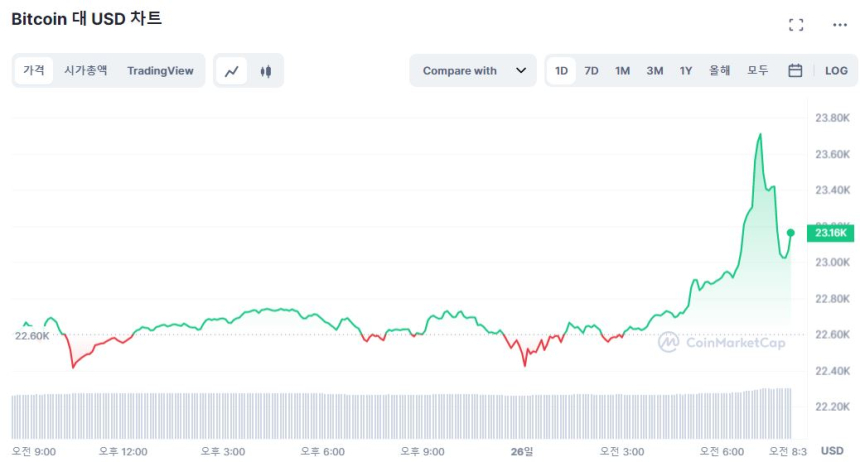Select the 1D time range
The image size is (860, 462).
pyautogui.click(x=561, y=71)
